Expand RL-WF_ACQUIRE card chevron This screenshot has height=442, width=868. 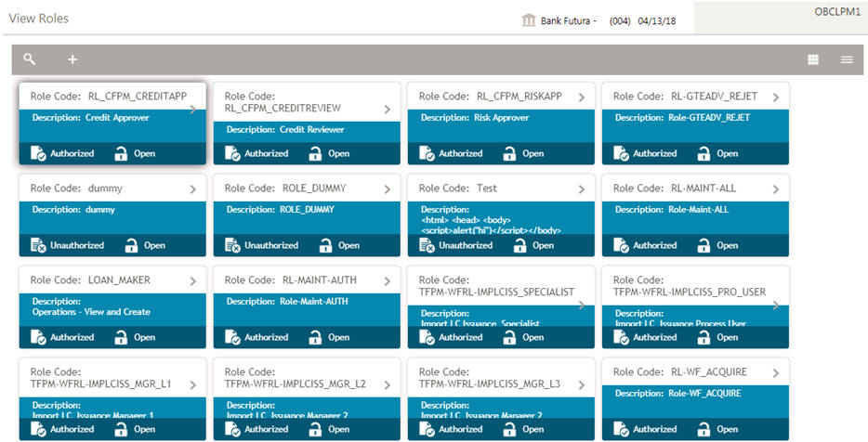point(776,373)
